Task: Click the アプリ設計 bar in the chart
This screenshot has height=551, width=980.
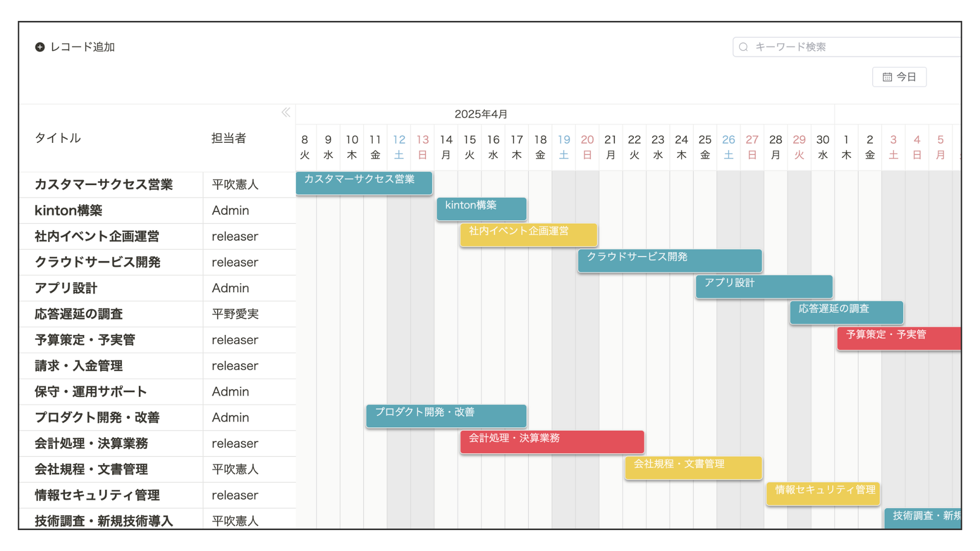Action: (x=764, y=287)
